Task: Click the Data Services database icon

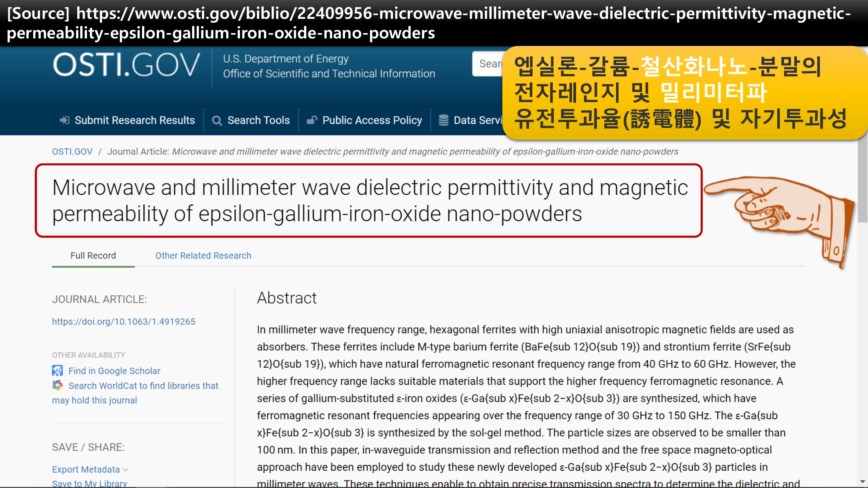Action: tap(443, 120)
